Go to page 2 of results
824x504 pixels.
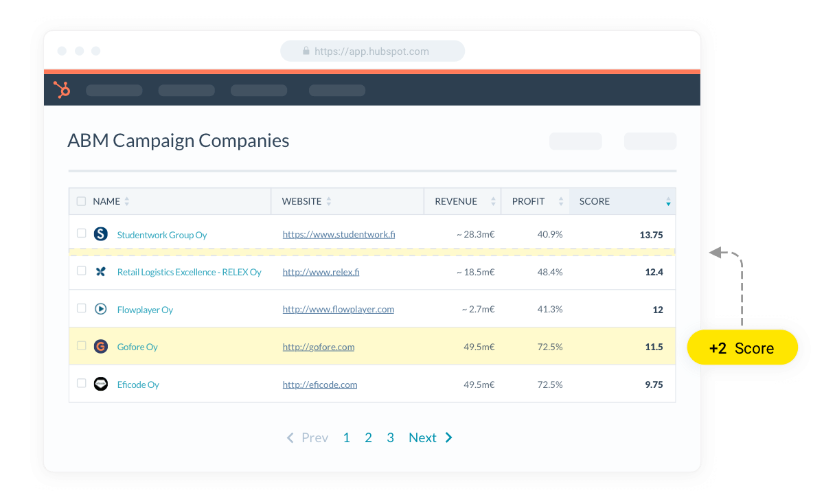[x=368, y=438]
